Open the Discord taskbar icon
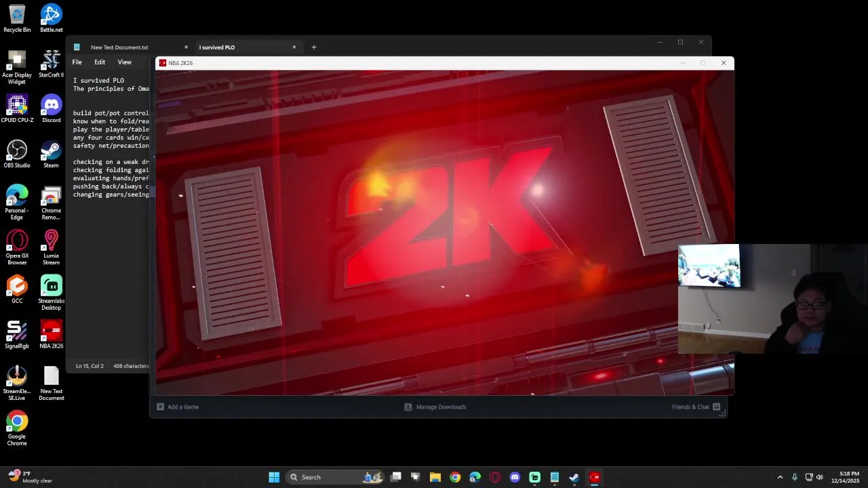The height and width of the screenshot is (488, 868). 515,477
